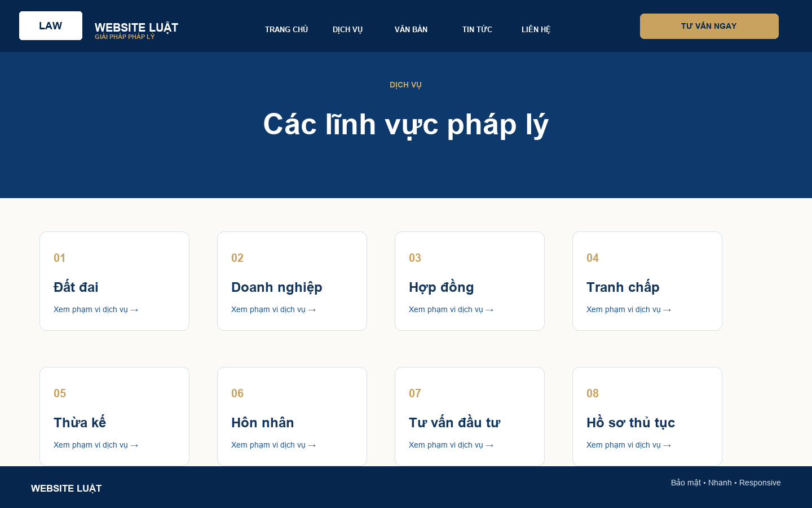This screenshot has height=508, width=812.
Task: View service scope for Hôn nhân
Action: pyautogui.click(x=273, y=445)
